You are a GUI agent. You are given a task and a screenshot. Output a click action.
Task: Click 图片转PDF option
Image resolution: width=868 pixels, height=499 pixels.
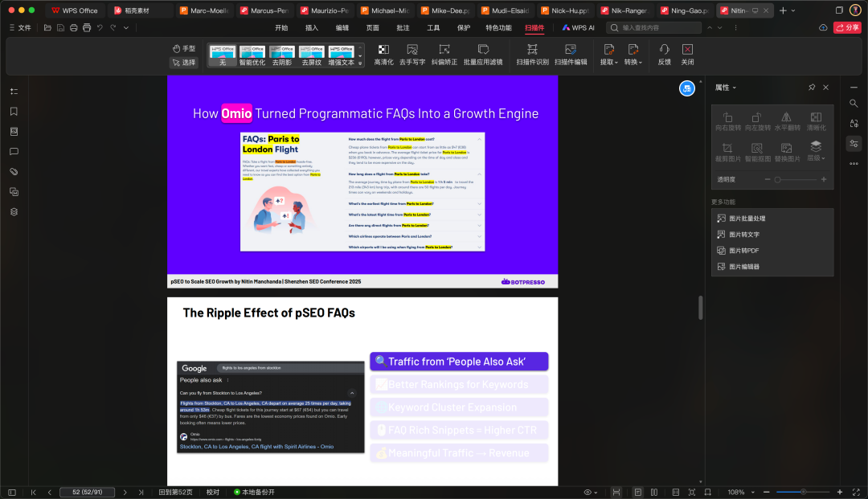[738, 251]
